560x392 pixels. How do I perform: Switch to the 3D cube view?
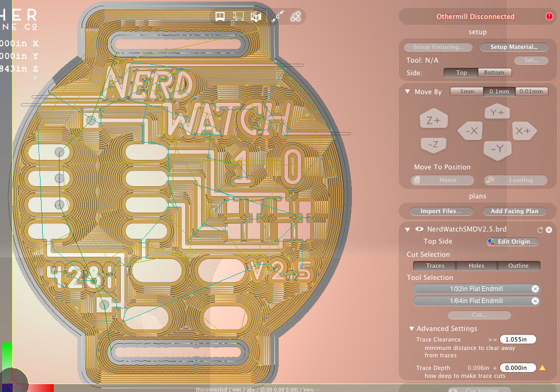coord(256,16)
